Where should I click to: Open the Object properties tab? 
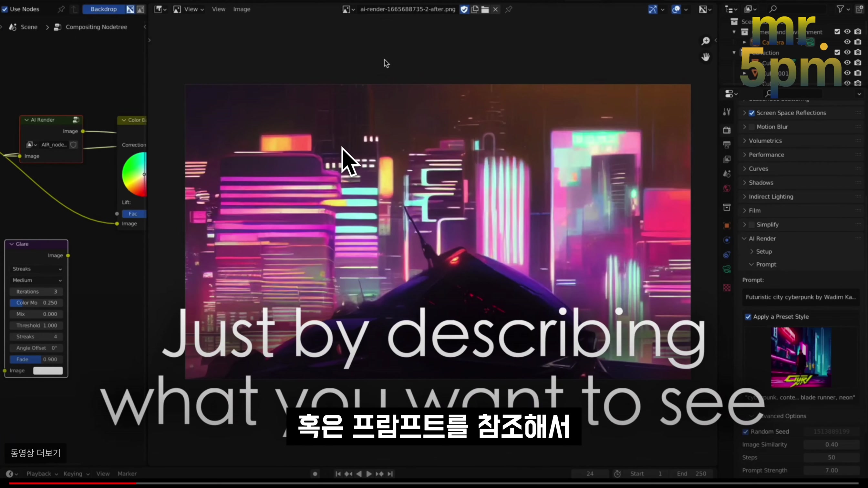click(727, 225)
